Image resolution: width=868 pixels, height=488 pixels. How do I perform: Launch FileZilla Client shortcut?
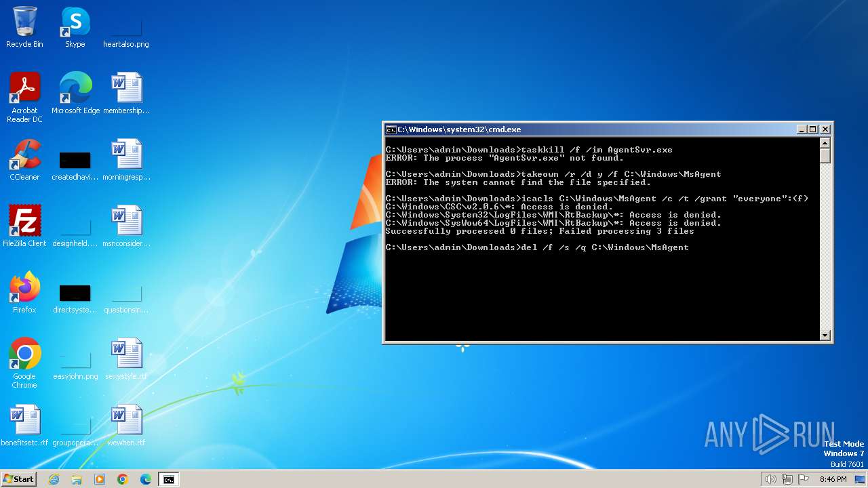tap(24, 226)
